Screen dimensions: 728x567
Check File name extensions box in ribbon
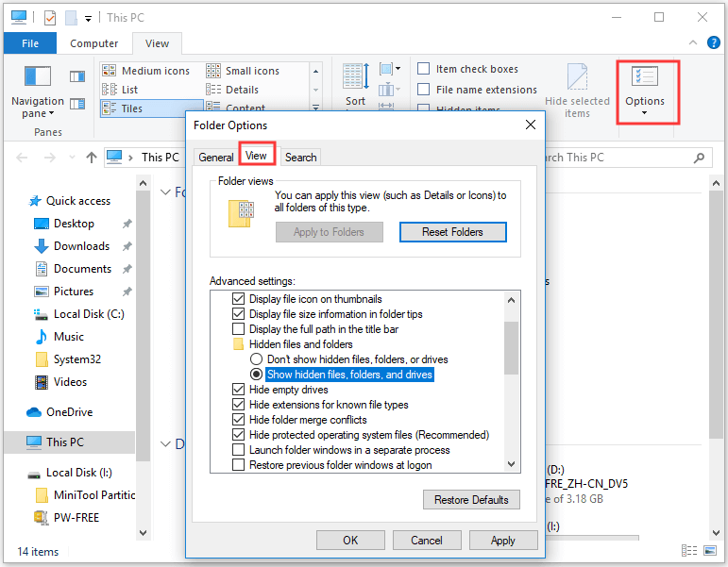(424, 90)
